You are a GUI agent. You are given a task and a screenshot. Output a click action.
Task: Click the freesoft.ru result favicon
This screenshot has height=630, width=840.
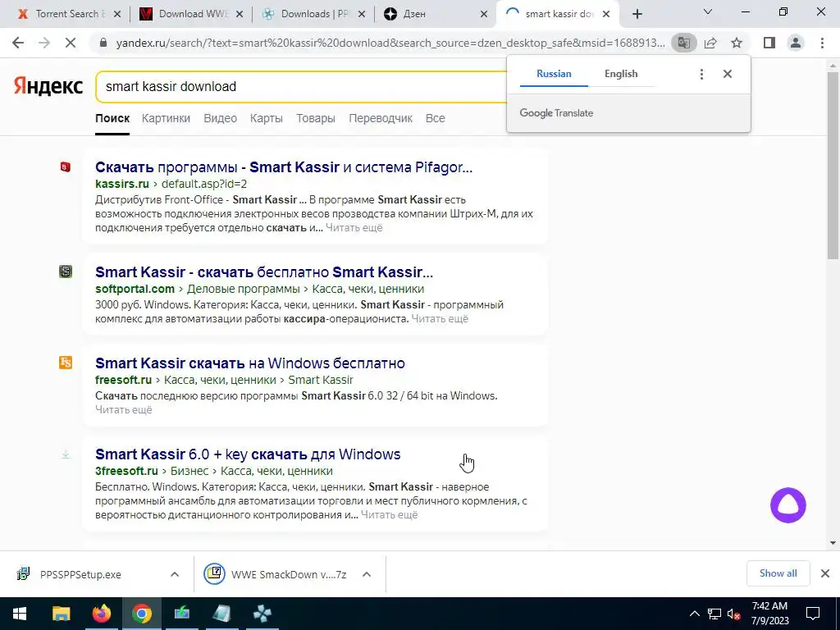(x=66, y=363)
